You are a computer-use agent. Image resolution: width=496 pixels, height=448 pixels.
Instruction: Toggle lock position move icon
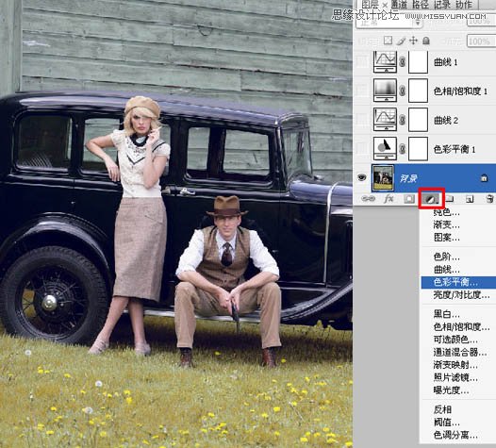pos(413,41)
